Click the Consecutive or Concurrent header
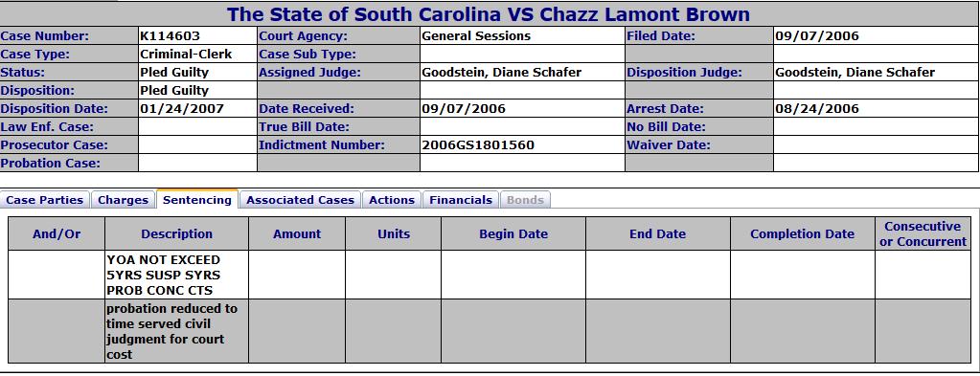980x376 pixels. 923,233
